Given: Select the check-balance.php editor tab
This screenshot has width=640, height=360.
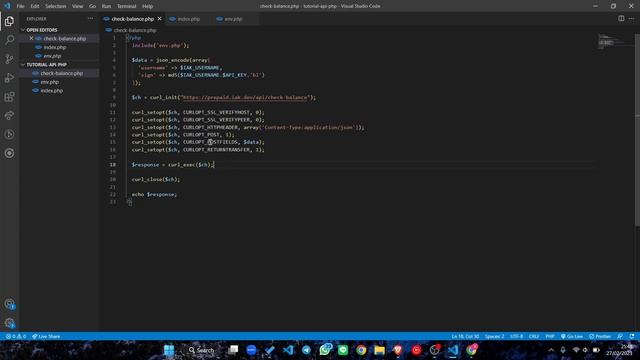Looking at the screenshot, I should click(x=133, y=19).
